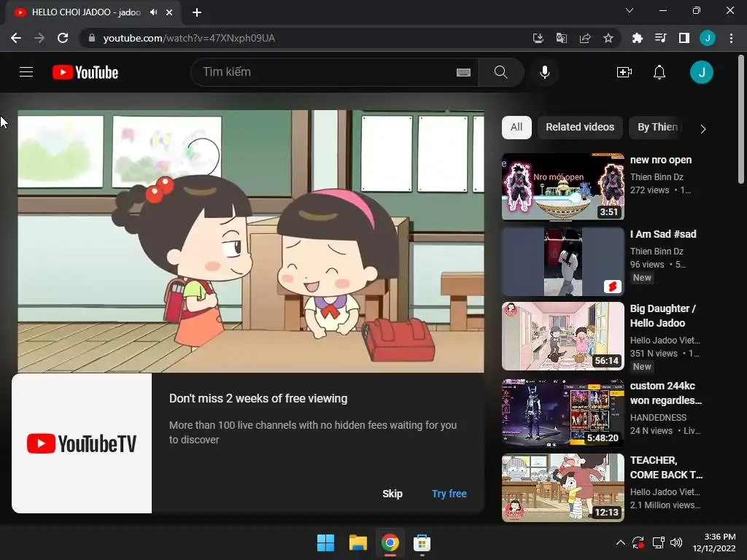Skip the YouTube TV promotion
Viewport: 747px width, 560px height.
pos(392,494)
